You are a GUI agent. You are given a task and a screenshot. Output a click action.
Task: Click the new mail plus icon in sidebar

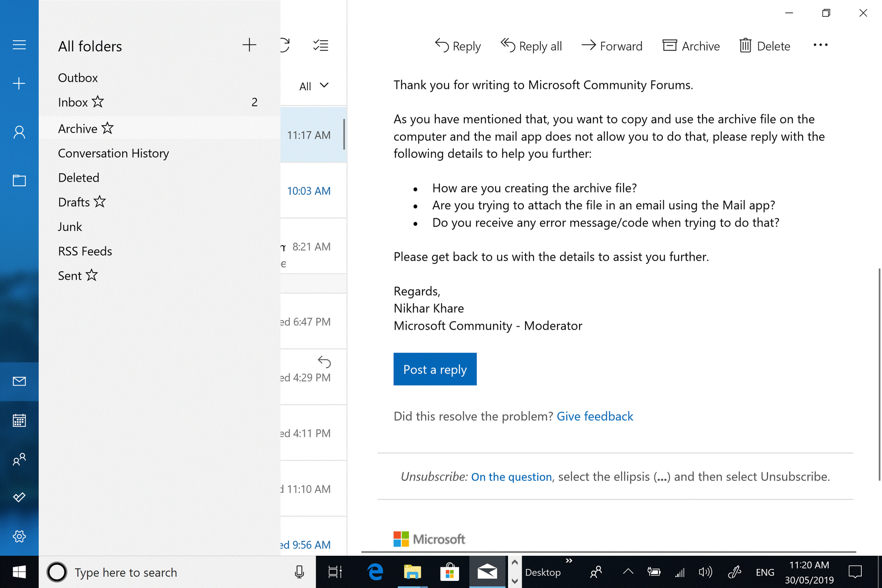(19, 83)
